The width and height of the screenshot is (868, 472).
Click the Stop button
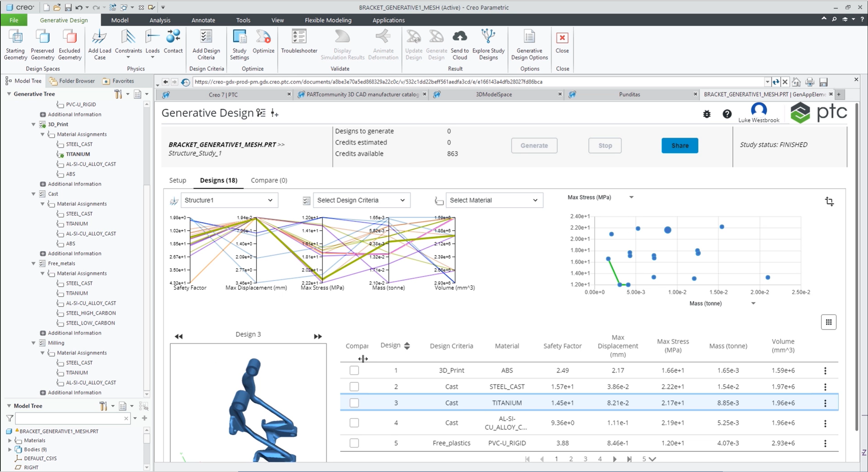pos(605,146)
